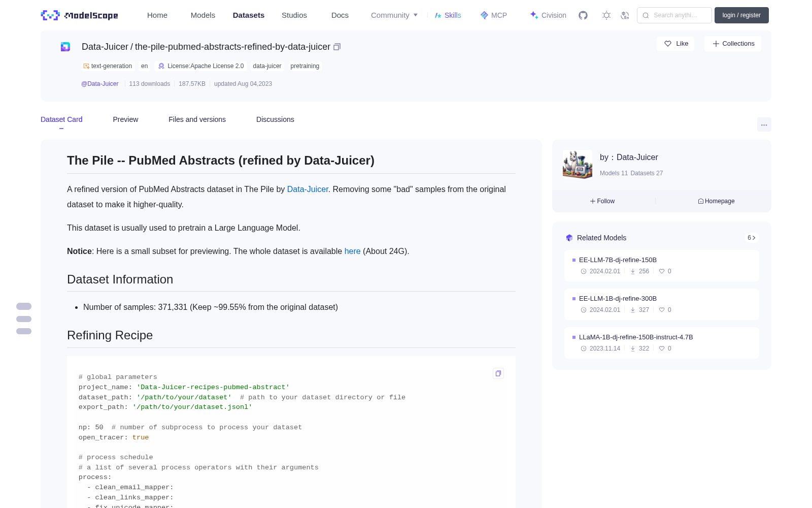Go to the Home nav item
Image resolution: width=812 pixels, height=508 pixels.
point(157,15)
